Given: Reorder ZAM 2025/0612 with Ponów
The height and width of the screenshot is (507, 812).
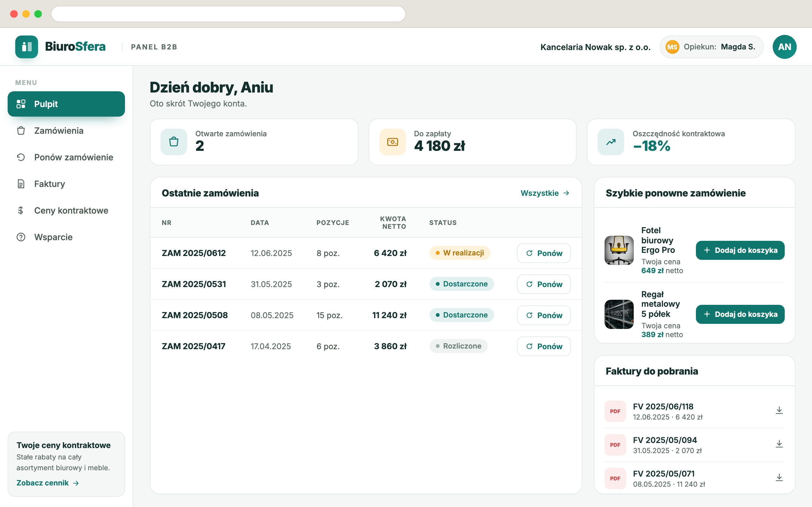Looking at the screenshot, I should 544,253.
